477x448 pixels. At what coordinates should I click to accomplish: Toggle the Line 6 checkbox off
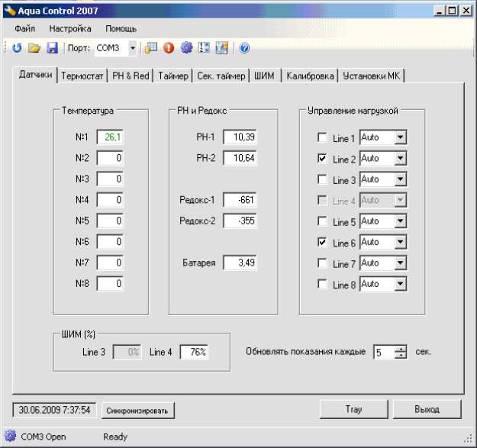pyautogui.click(x=322, y=243)
